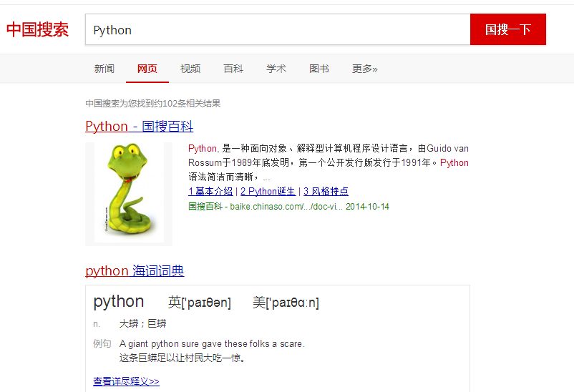Image resolution: width=574 pixels, height=392 pixels.
Task: Click 查看详尽释义>> link
Action: pyautogui.click(x=126, y=381)
